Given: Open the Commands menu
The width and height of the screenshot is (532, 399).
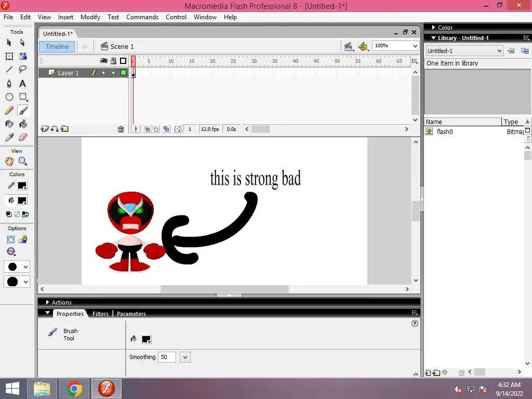Looking at the screenshot, I should tap(142, 17).
